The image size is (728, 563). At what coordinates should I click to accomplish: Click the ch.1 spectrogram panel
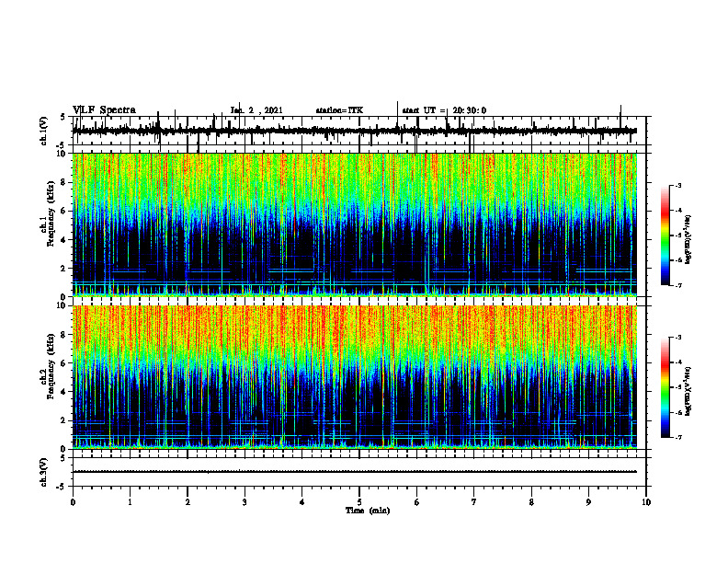tap(355, 224)
